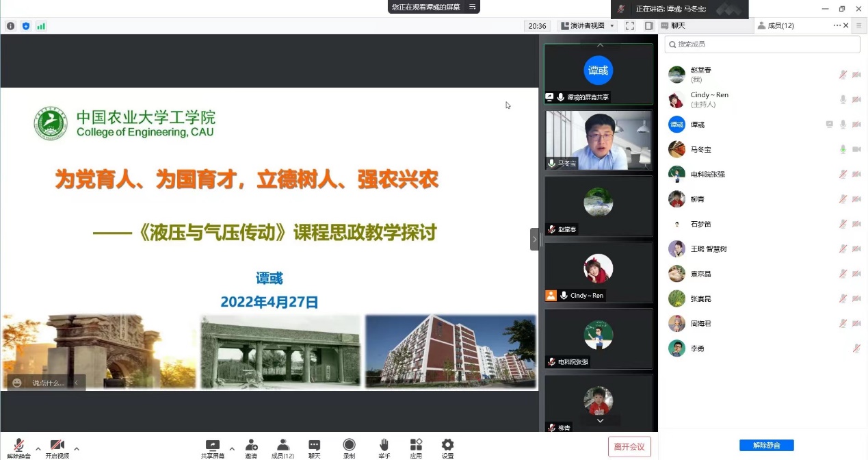Expand share options arrow beside 共享屏幕
The width and height of the screenshot is (868, 460).
[x=231, y=449]
